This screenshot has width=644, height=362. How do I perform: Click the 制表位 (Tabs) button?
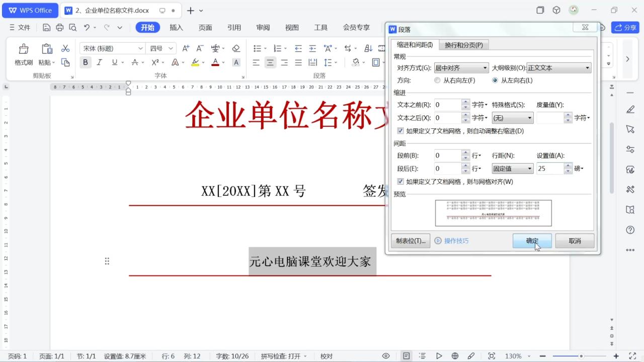pyautogui.click(x=411, y=241)
